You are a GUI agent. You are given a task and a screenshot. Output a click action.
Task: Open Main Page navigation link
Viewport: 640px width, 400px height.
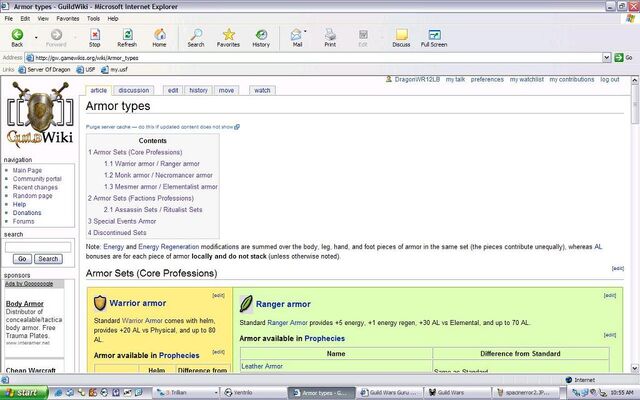pos(27,170)
